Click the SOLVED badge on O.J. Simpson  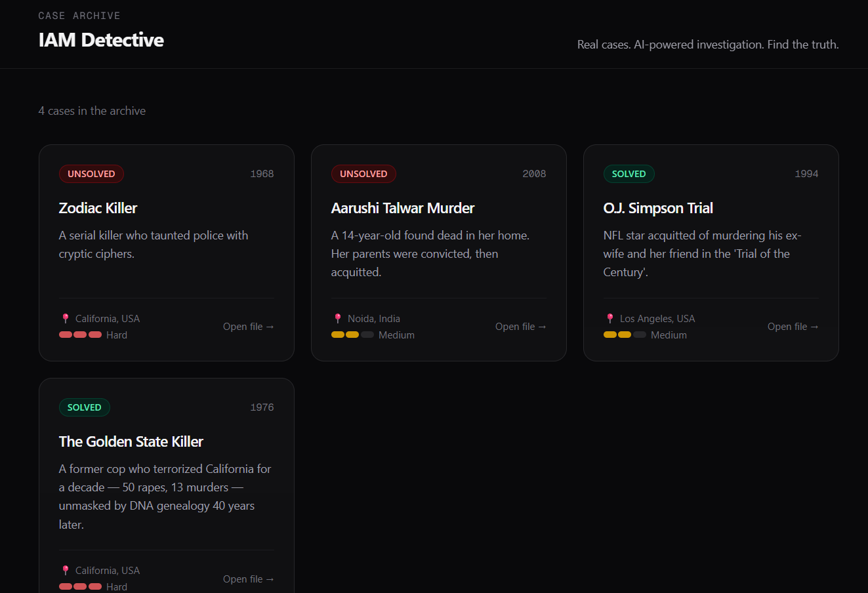click(x=629, y=174)
